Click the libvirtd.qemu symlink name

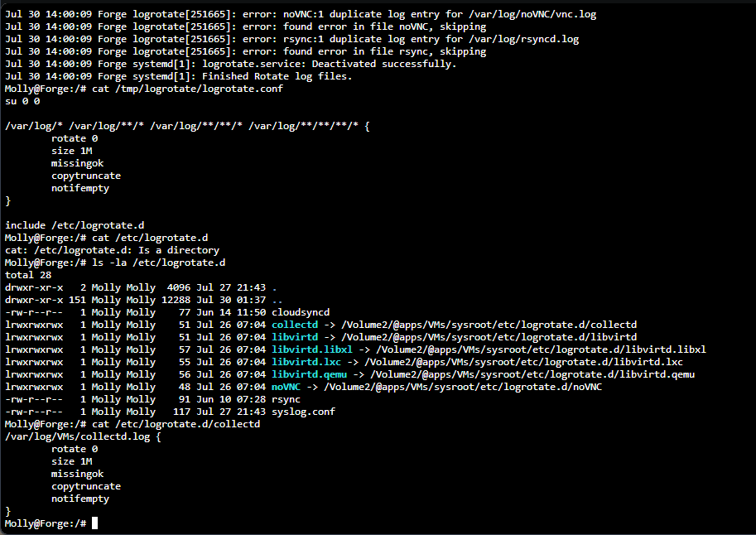[309, 374]
